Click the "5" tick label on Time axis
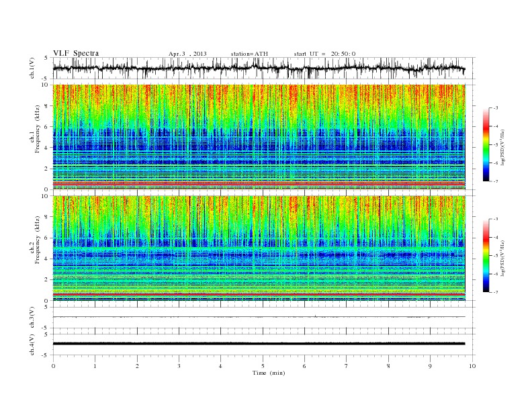The height and width of the screenshot is (411, 532). [263, 366]
